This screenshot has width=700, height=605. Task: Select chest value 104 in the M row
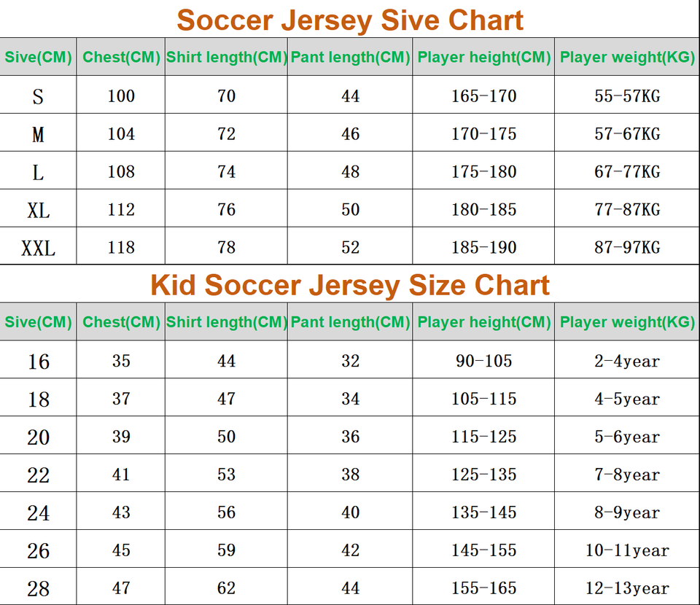[121, 134]
